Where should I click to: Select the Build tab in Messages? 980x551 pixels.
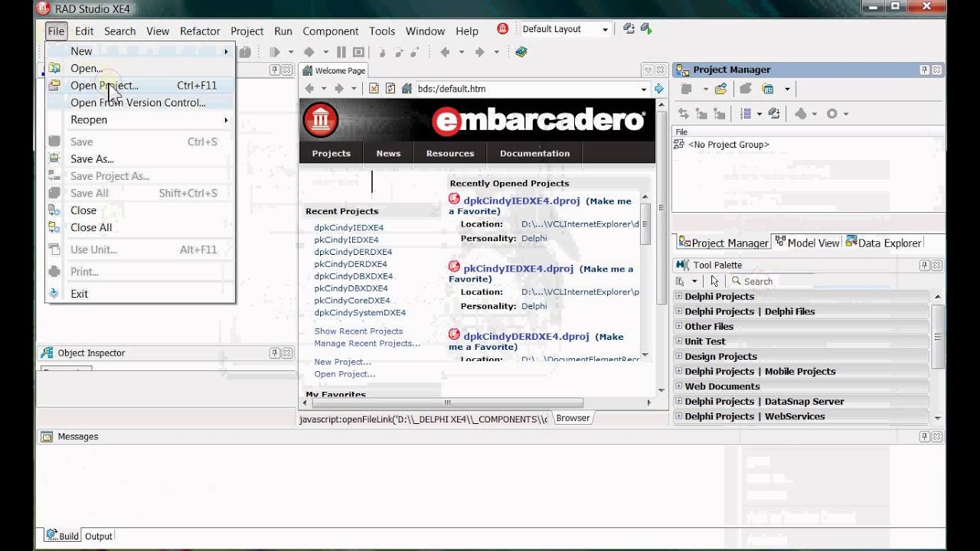point(62,536)
